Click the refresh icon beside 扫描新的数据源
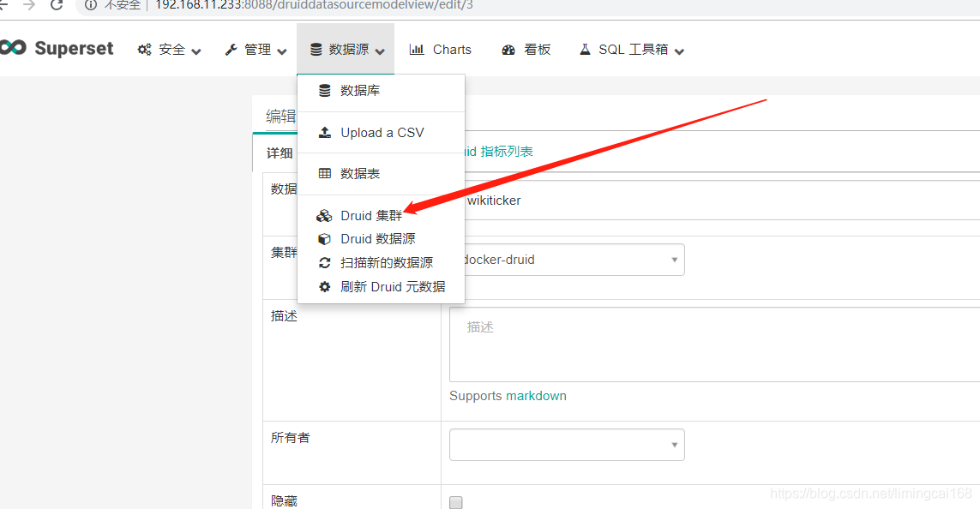 (x=324, y=263)
